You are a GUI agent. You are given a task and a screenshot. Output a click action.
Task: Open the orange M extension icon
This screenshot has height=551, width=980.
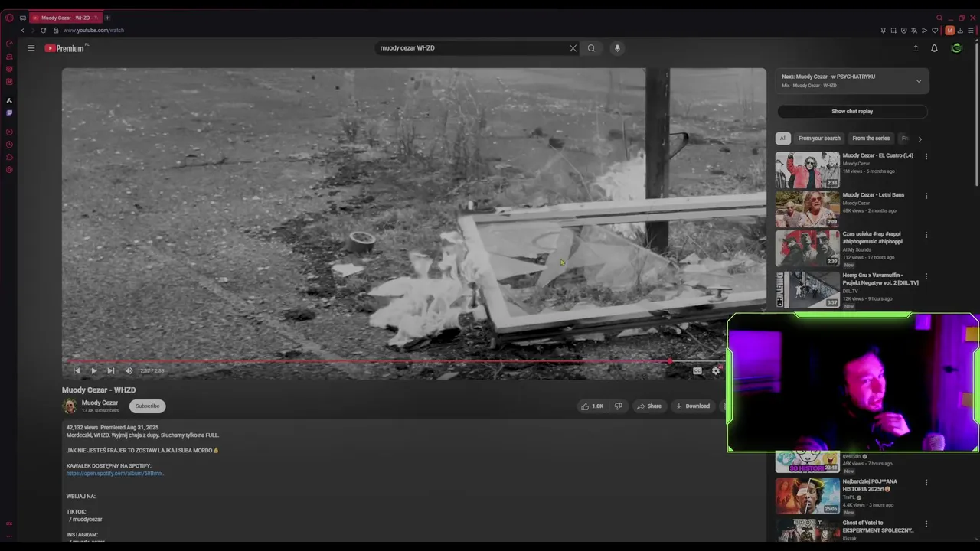(x=950, y=31)
